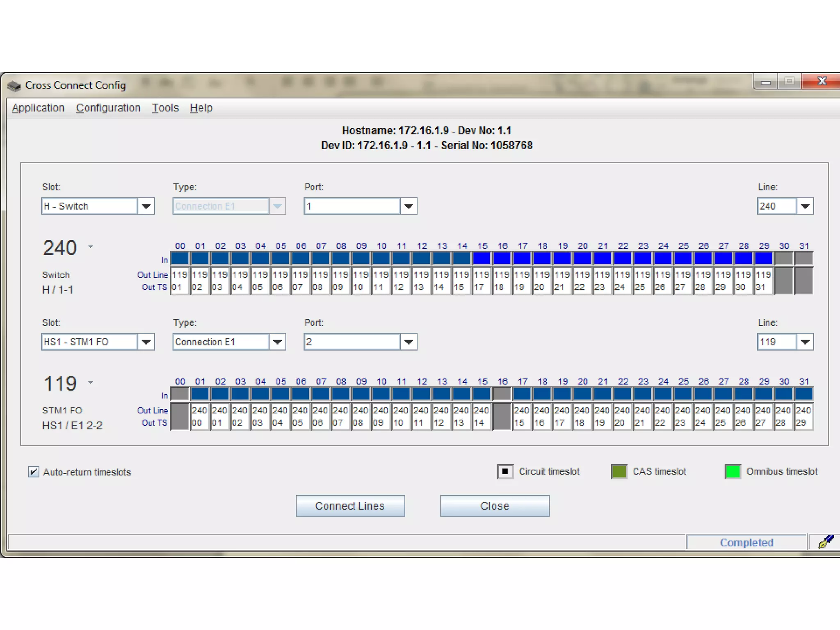Select line 240 In timeslot 31 gray block
The width and height of the screenshot is (840, 630).
803,258
